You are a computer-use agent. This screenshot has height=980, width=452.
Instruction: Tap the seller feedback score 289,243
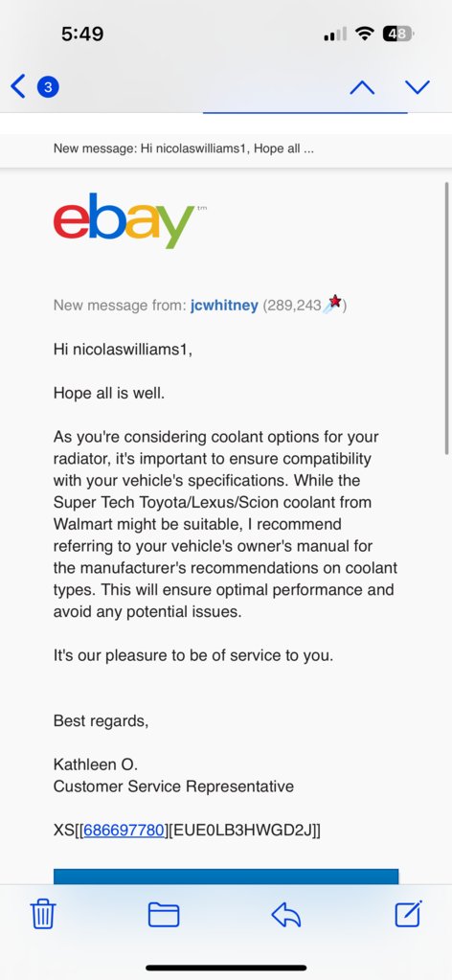coord(292,306)
